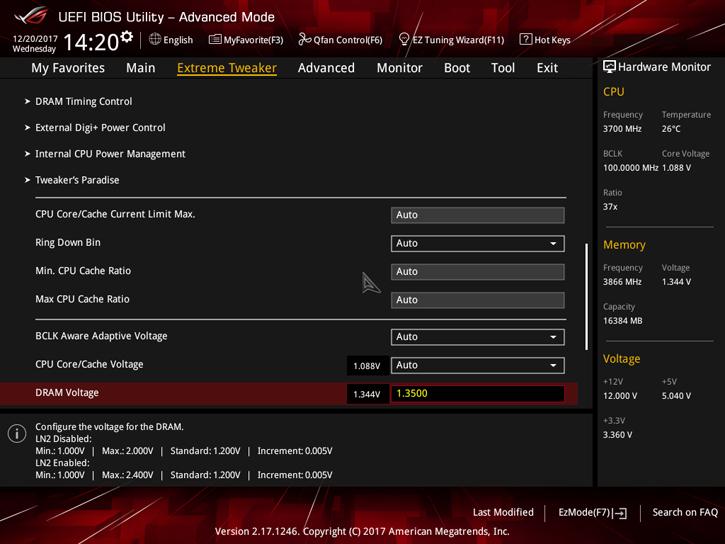Viewport: 725px width, 544px height.
Task: Switch to the Main tab
Action: tap(141, 68)
